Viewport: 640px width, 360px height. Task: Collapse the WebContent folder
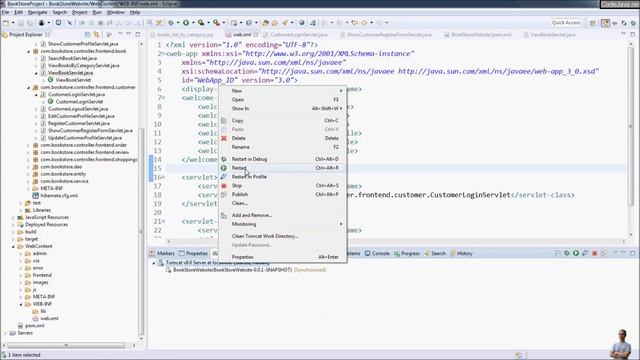[x=13, y=247]
